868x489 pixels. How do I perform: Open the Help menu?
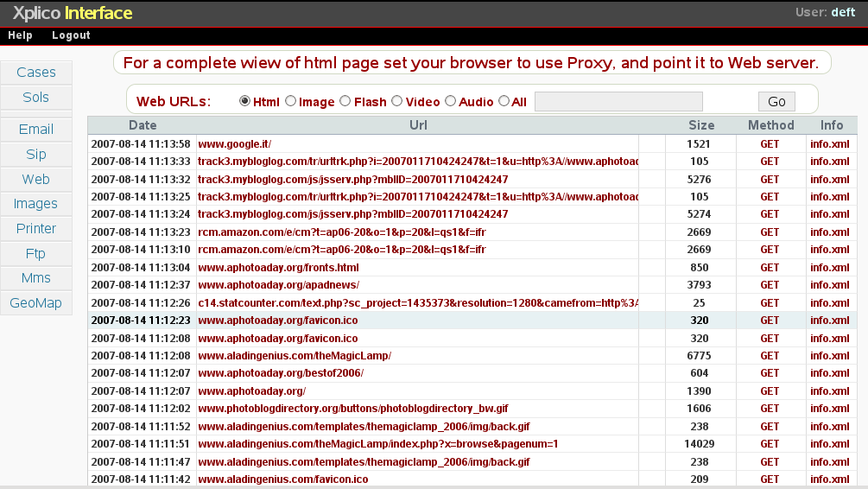tap(20, 35)
